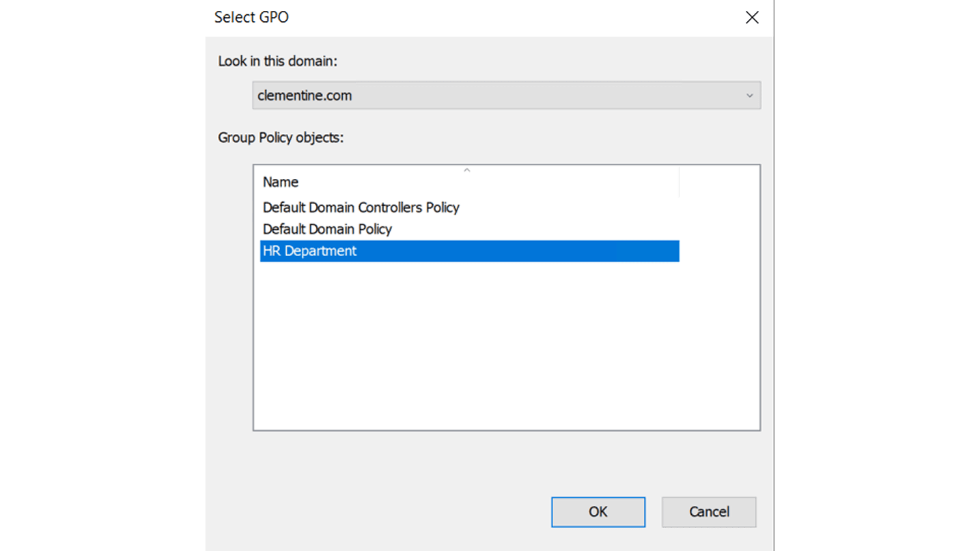The height and width of the screenshot is (551, 980).
Task: Click the Group Policy objects label
Action: tap(281, 137)
